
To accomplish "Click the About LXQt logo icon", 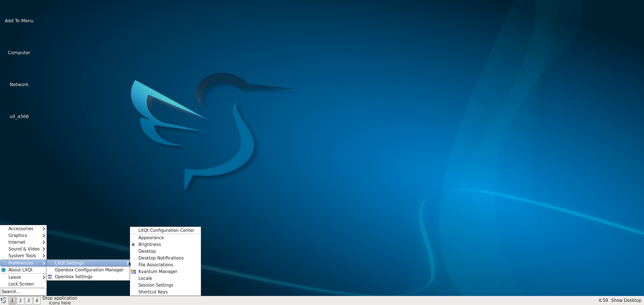I will click(3, 270).
